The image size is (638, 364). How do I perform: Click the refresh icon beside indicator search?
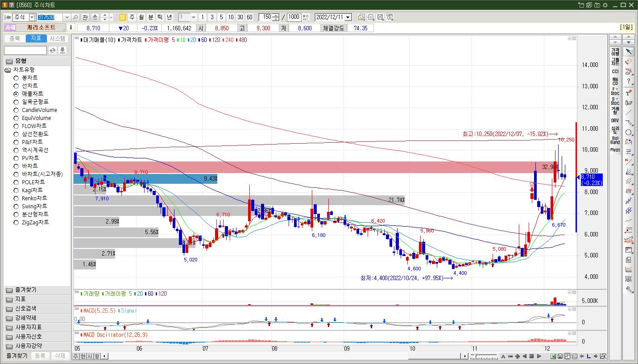point(53,50)
